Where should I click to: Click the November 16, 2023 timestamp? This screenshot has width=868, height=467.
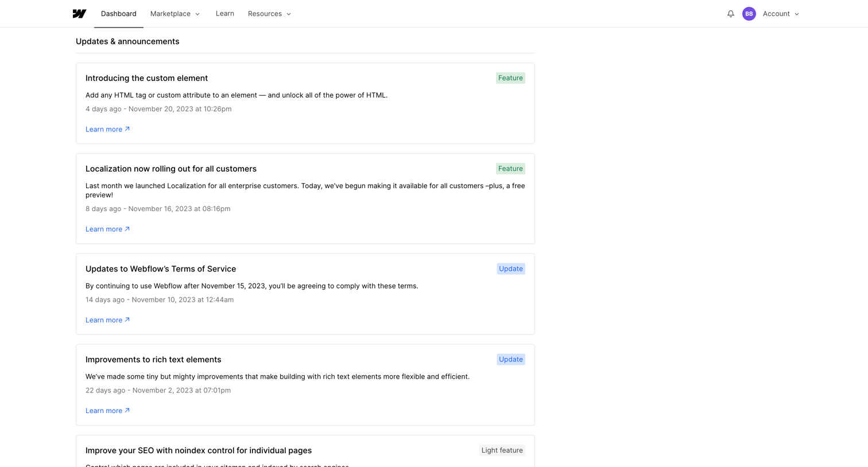tap(158, 209)
